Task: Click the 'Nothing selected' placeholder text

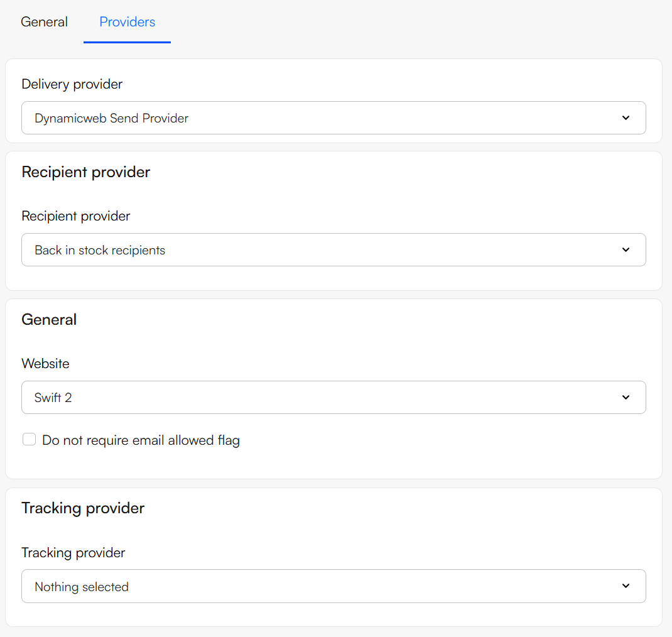Action: pos(82,587)
